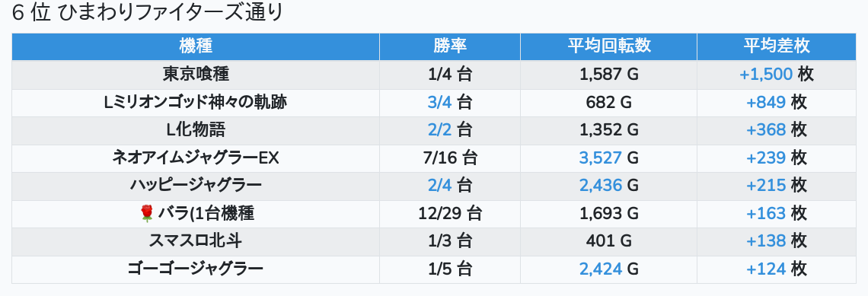Click the スマスロ北斗 machine name

coord(196,241)
